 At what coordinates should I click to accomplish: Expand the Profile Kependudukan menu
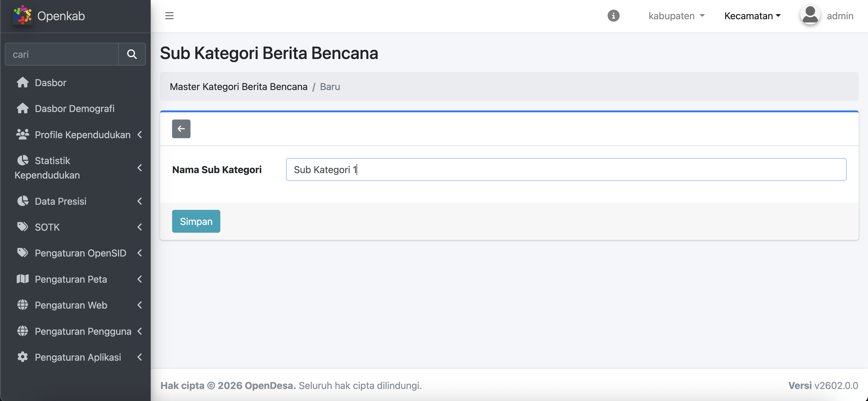point(83,135)
